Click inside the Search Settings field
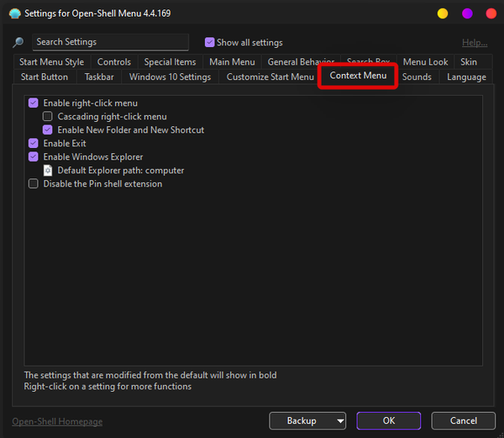This screenshot has width=504, height=438. pyautogui.click(x=110, y=42)
